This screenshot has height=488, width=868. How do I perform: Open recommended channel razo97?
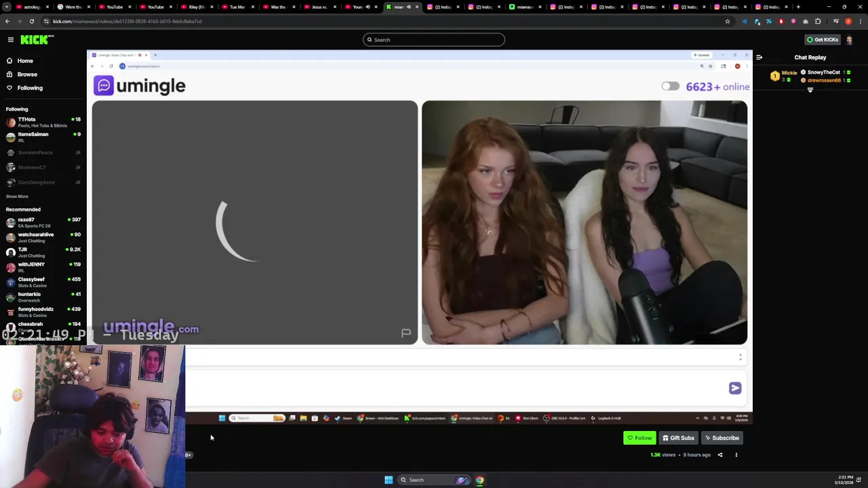click(x=43, y=222)
